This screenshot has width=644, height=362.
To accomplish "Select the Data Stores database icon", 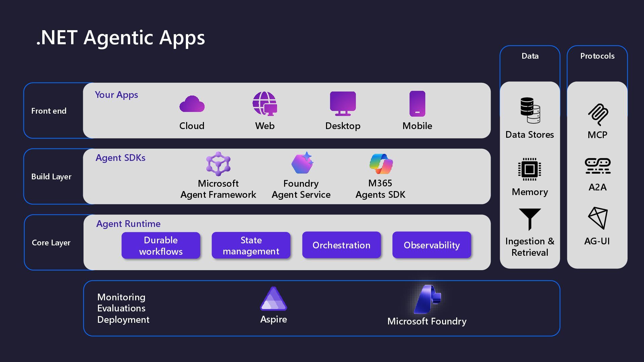I will point(530,110).
